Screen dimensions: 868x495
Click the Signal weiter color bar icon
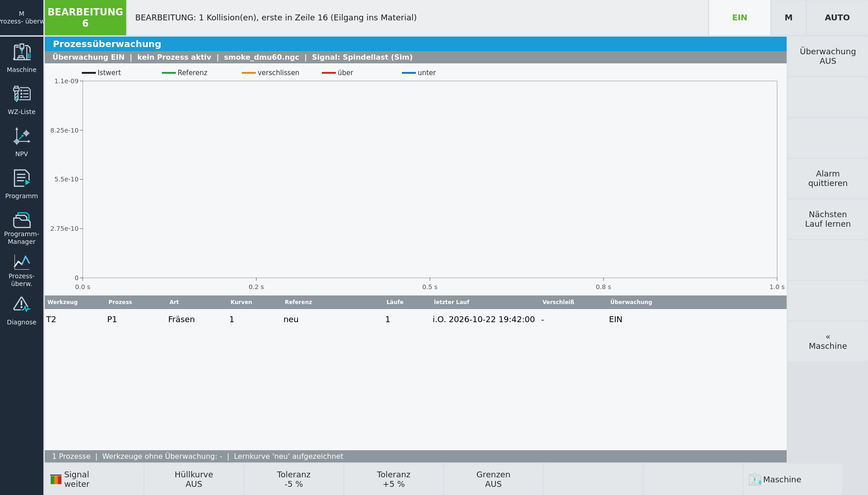pos(56,479)
